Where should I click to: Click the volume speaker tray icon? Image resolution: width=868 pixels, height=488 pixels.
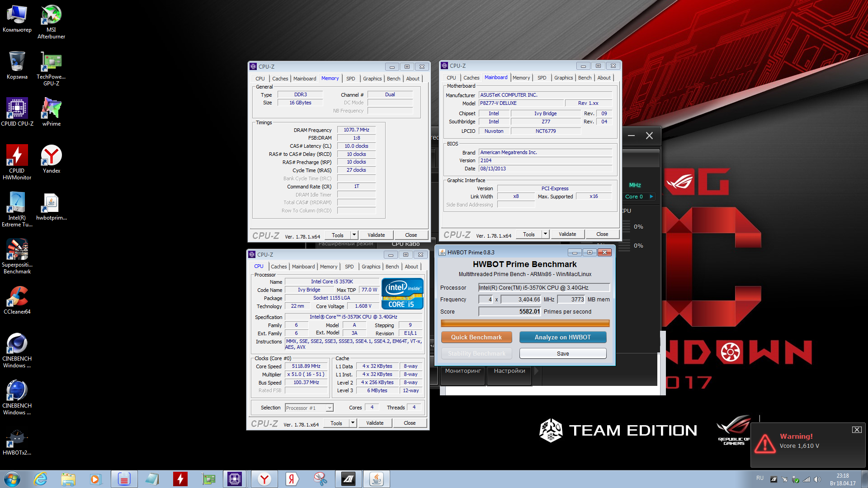(x=817, y=479)
